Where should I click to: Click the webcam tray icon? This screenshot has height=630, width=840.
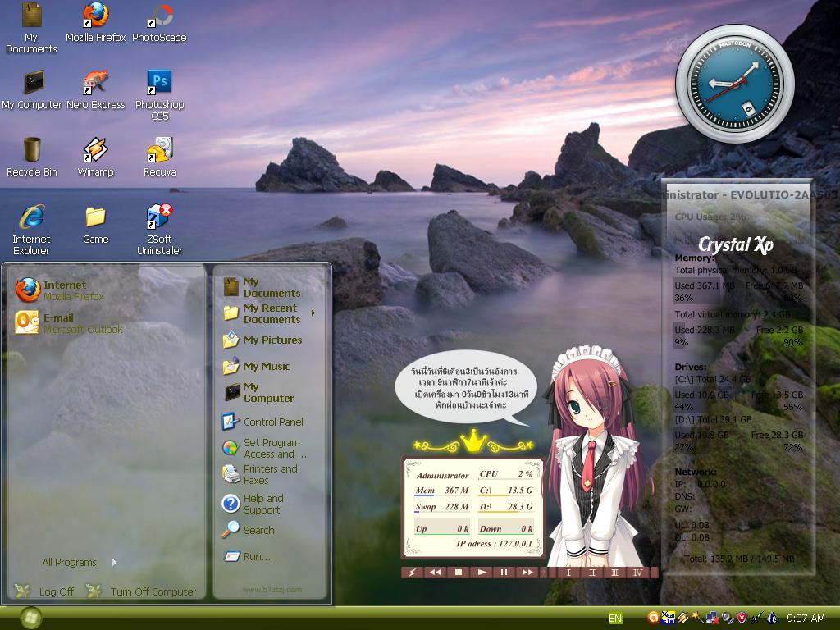727,619
